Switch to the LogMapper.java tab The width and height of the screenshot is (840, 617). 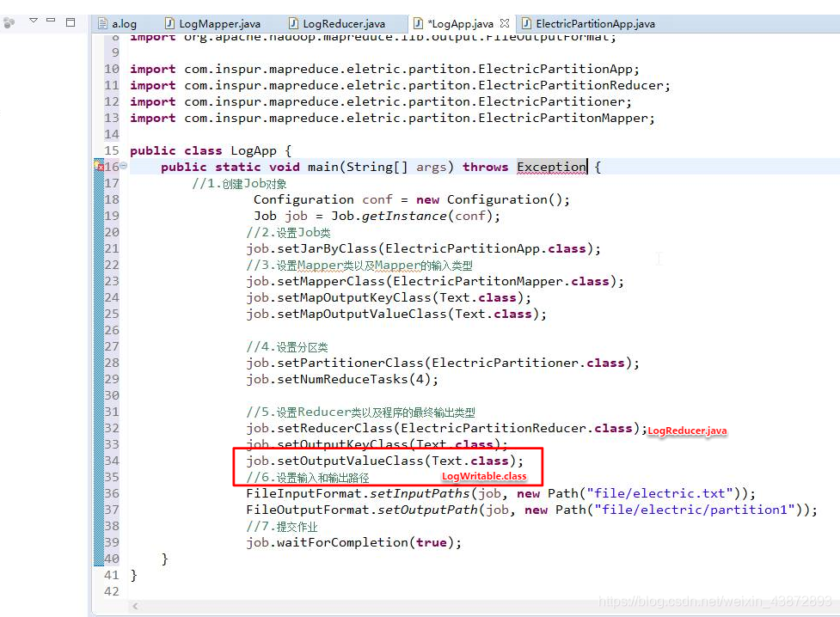(x=213, y=23)
